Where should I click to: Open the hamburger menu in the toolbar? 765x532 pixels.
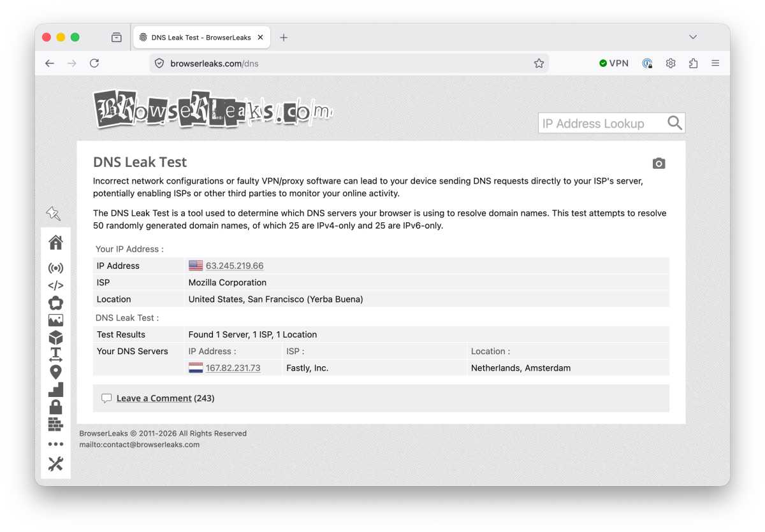click(x=715, y=63)
